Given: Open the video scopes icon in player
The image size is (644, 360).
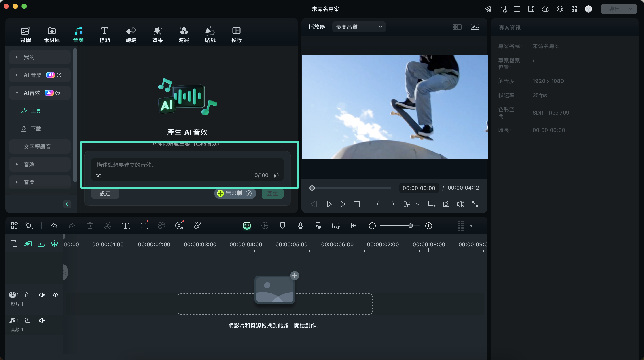Looking at the screenshot, I should pos(475,27).
